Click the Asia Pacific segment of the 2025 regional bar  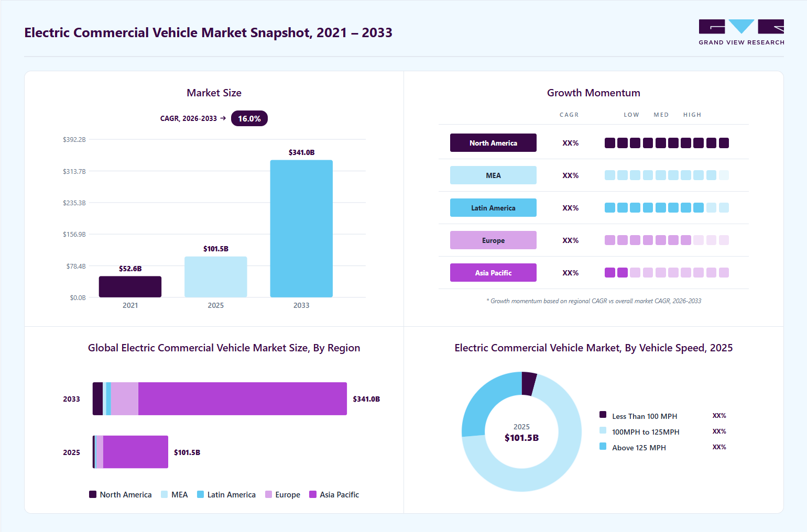pos(136,452)
